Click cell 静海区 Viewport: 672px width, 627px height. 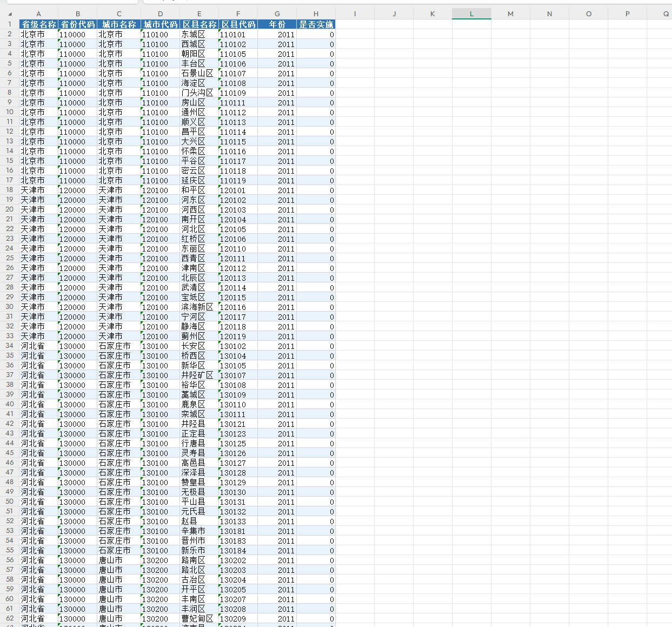click(x=199, y=326)
